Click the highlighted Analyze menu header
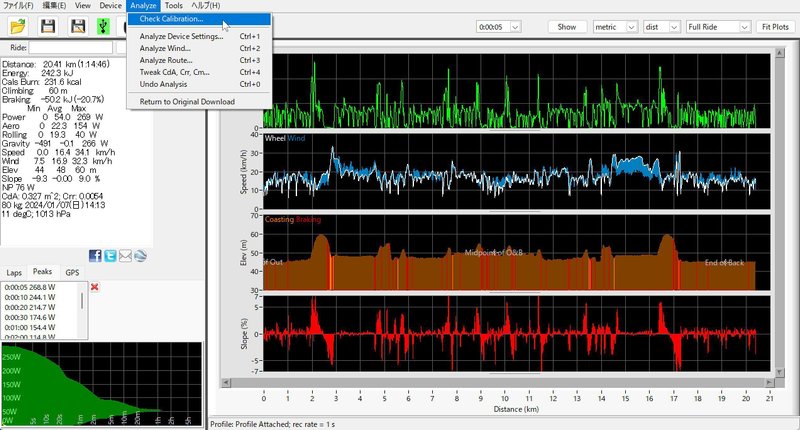 click(143, 6)
